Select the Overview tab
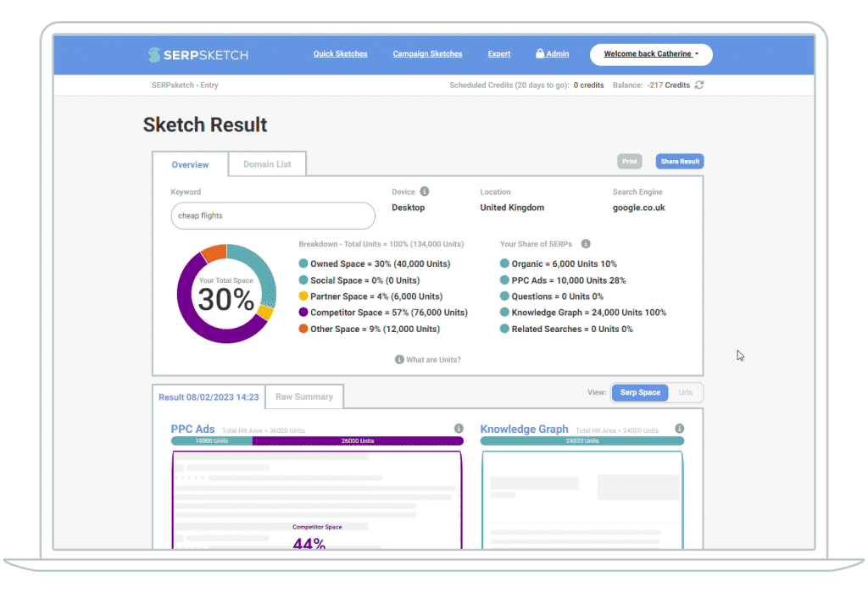Viewport: 868px width, 593px height. (x=190, y=165)
